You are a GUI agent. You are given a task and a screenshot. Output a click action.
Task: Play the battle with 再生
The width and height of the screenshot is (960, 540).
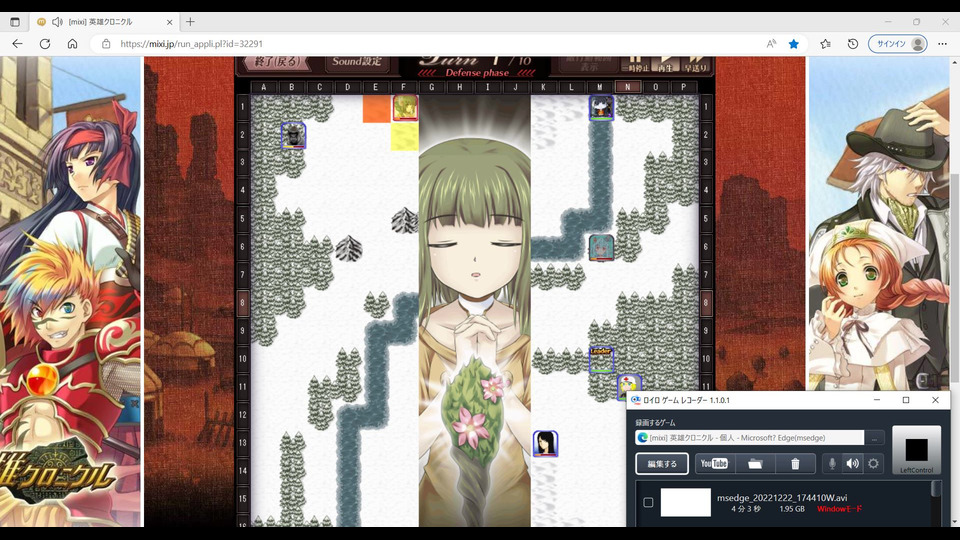click(665, 64)
